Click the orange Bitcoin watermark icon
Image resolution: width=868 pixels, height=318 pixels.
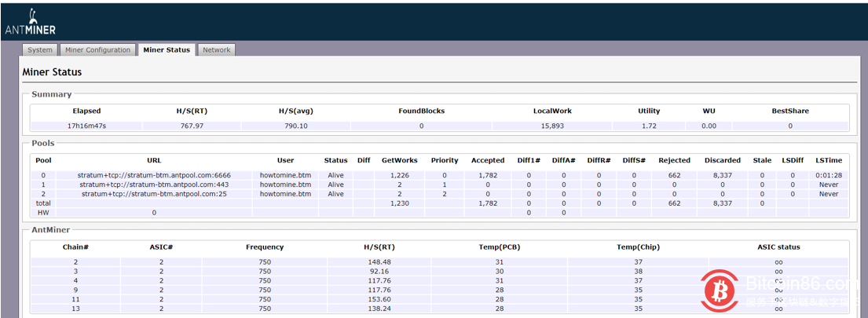[x=721, y=291]
